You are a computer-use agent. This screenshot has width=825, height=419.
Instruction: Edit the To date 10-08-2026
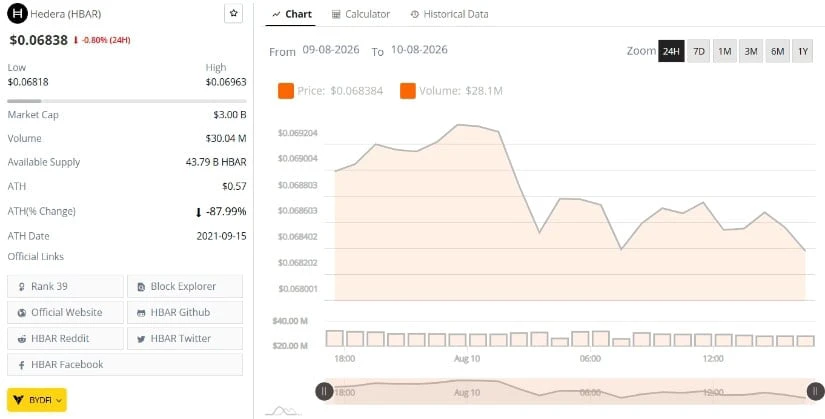coord(419,50)
